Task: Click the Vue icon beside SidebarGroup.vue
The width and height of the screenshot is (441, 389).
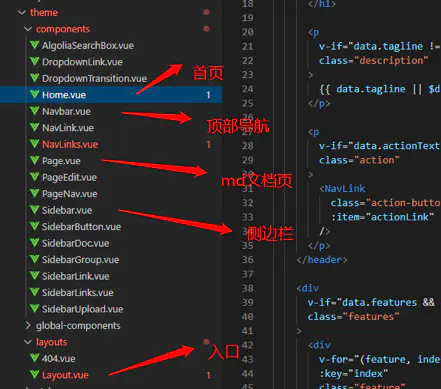Action: (x=34, y=259)
